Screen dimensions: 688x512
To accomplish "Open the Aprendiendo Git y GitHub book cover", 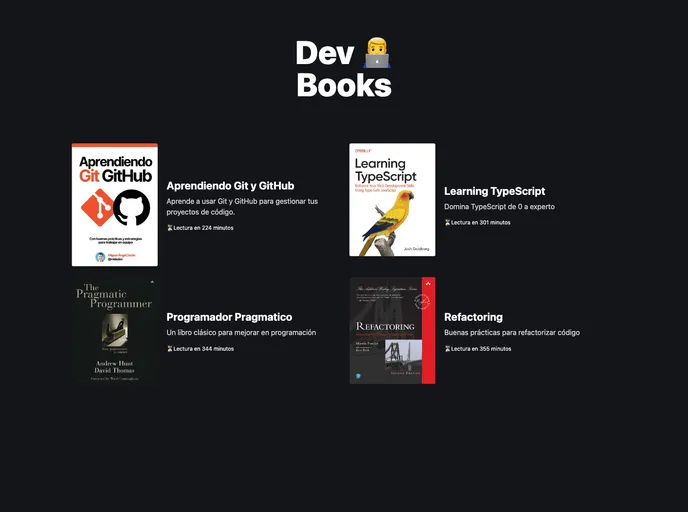I will tap(115, 204).
